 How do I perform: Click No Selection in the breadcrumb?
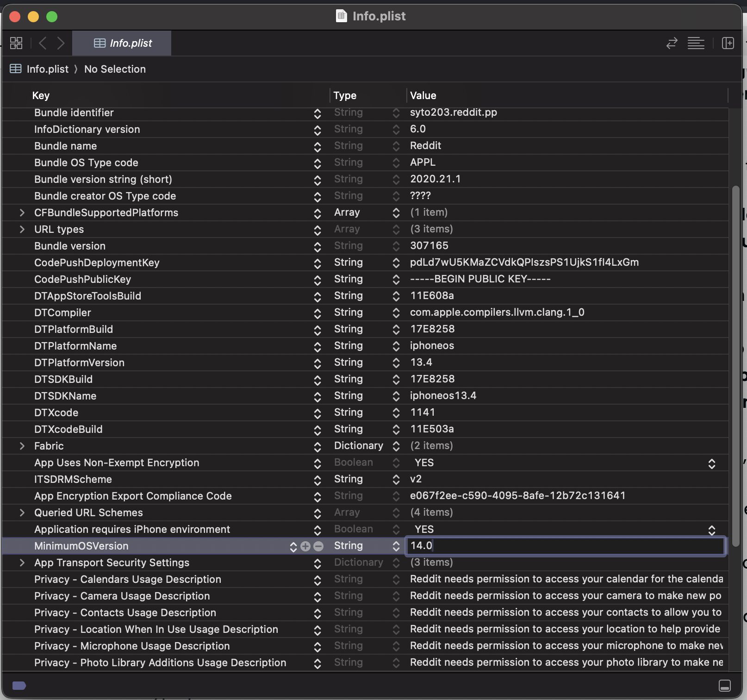click(115, 69)
